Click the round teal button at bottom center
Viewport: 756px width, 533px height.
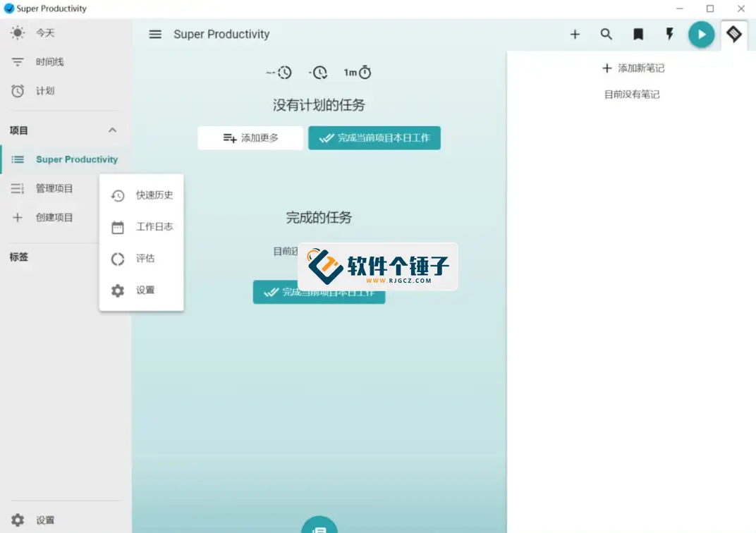click(x=319, y=525)
